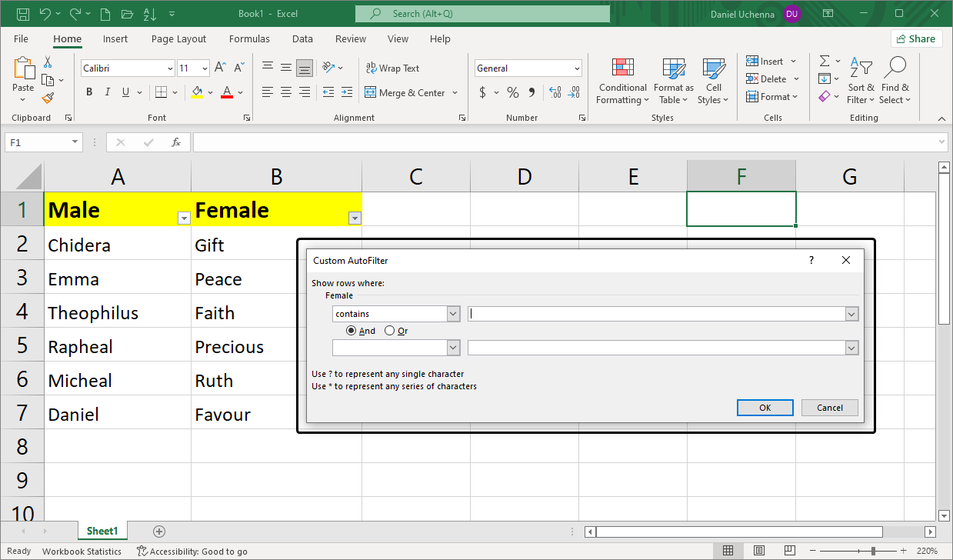
Task: Open the Formulas ribbon tab
Action: [x=249, y=38]
